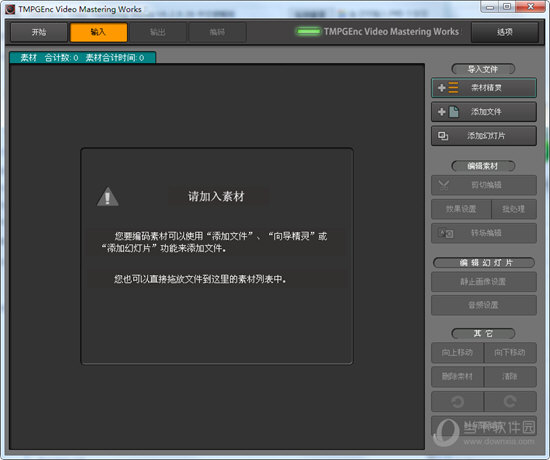Switch to the 输出 (Output) tab
Image resolution: width=550 pixels, height=460 pixels.
click(x=158, y=32)
